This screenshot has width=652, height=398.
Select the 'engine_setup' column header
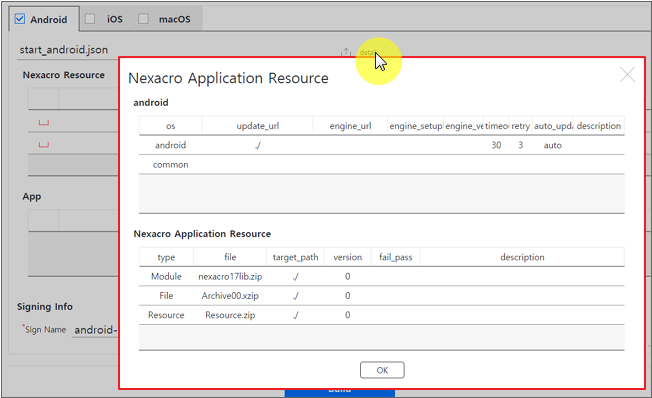(x=415, y=126)
